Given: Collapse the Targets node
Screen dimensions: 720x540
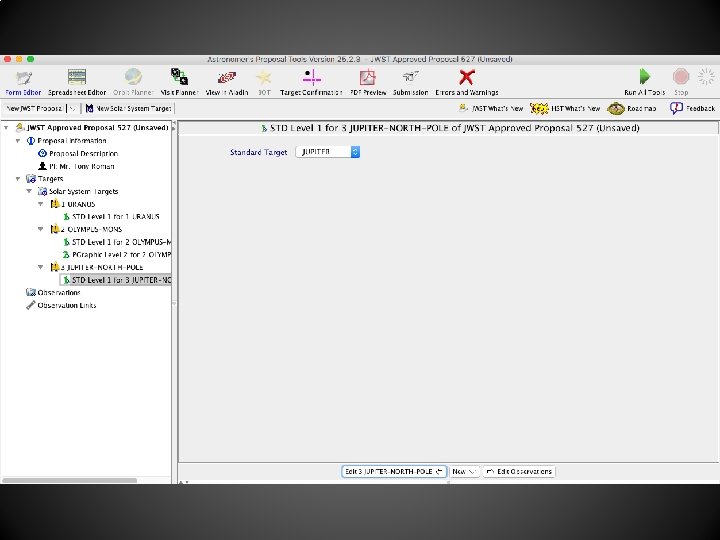Looking at the screenshot, I should coord(18,179).
